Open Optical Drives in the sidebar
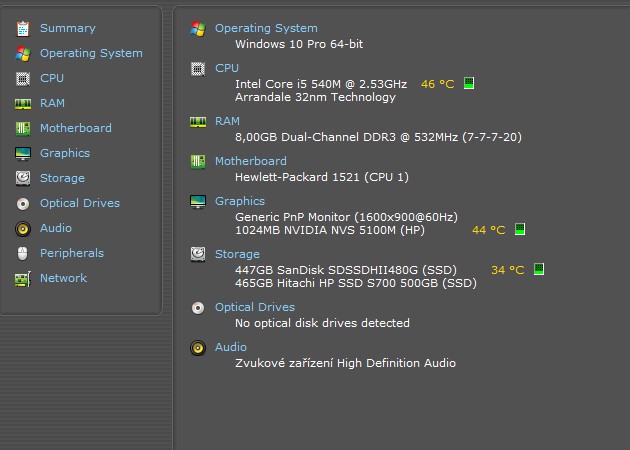 [x=80, y=203]
